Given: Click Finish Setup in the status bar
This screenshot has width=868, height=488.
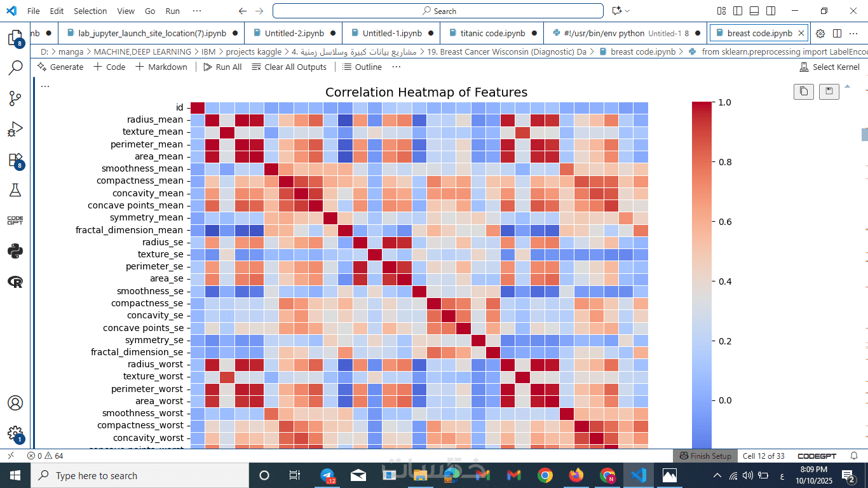Looking at the screenshot, I should (x=705, y=456).
